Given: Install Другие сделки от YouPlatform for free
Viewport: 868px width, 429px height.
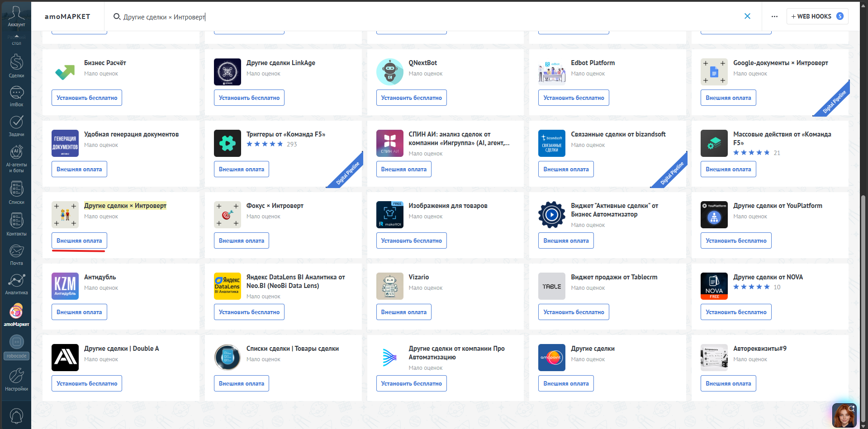Looking at the screenshot, I should tap(736, 240).
